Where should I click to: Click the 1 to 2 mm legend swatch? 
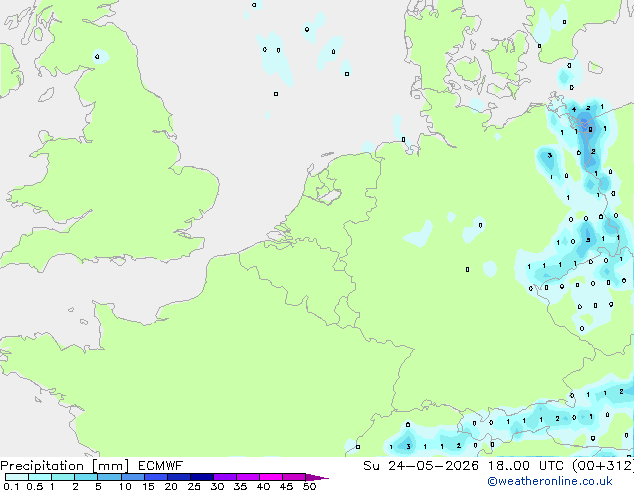[63, 477]
